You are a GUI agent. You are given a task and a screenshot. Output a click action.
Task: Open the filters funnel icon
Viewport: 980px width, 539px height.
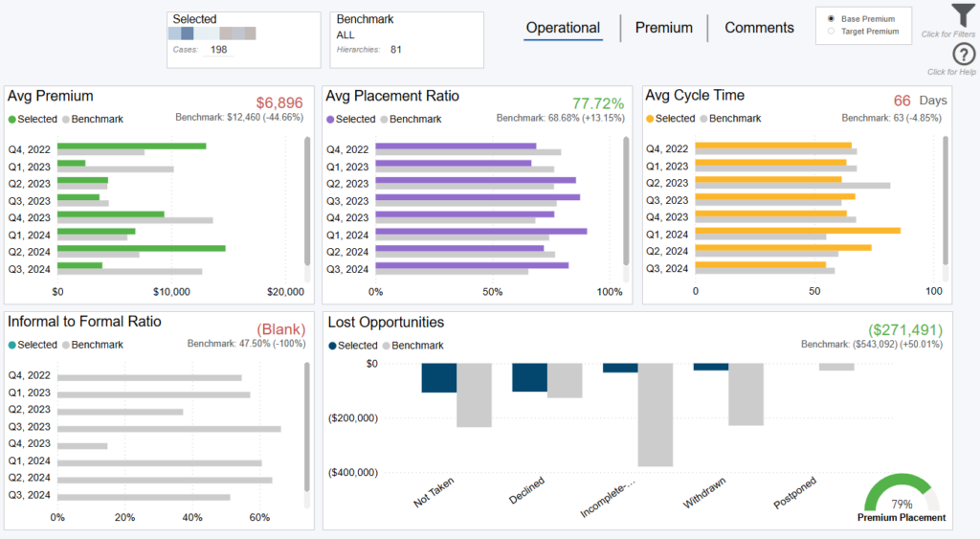962,15
